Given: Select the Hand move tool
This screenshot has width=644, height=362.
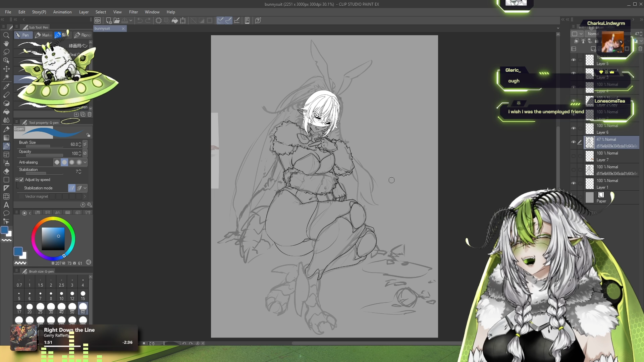Looking at the screenshot, I should pos(6,44).
